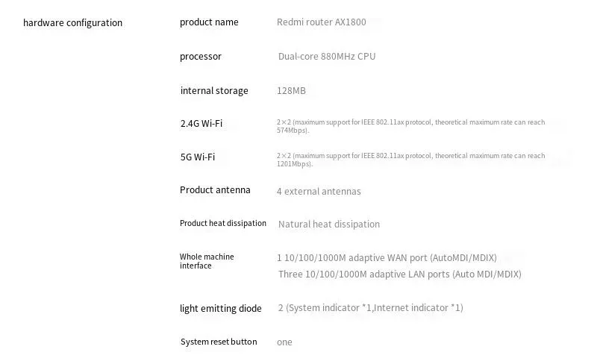Click the hardware configuration heading
The width and height of the screenshot is (597, 364).
click(x=72, y=23)
